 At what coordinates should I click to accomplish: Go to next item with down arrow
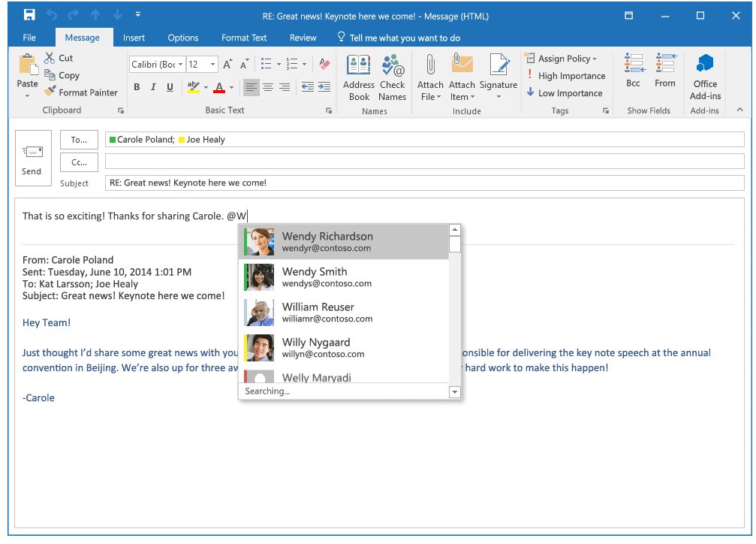click(x=117, y=15)
